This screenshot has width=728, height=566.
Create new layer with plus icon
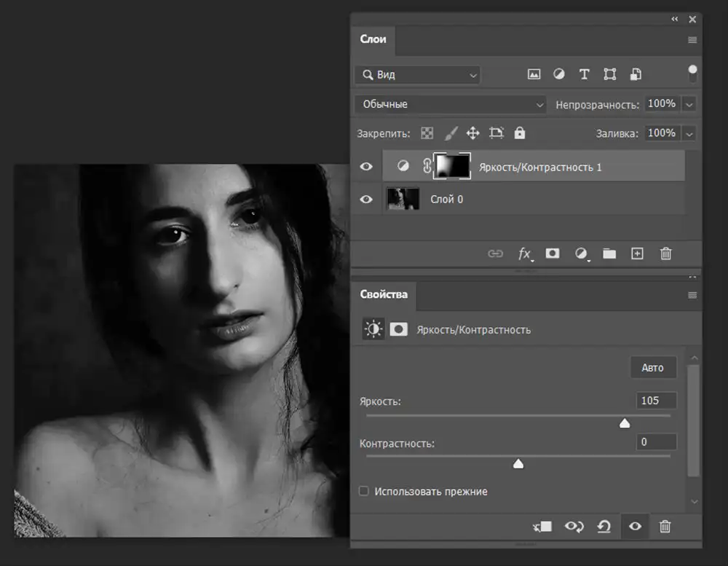[637, 253]
